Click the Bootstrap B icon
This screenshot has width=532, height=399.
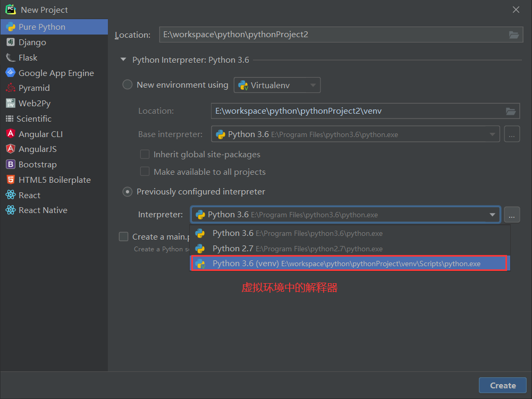[x=11, y=164]
